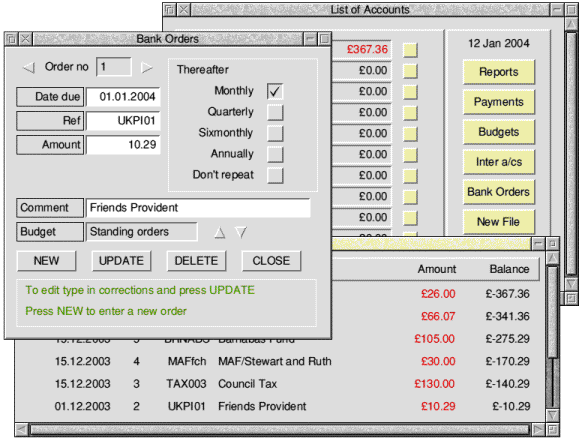Click the Council Tax transaction row

293,384
